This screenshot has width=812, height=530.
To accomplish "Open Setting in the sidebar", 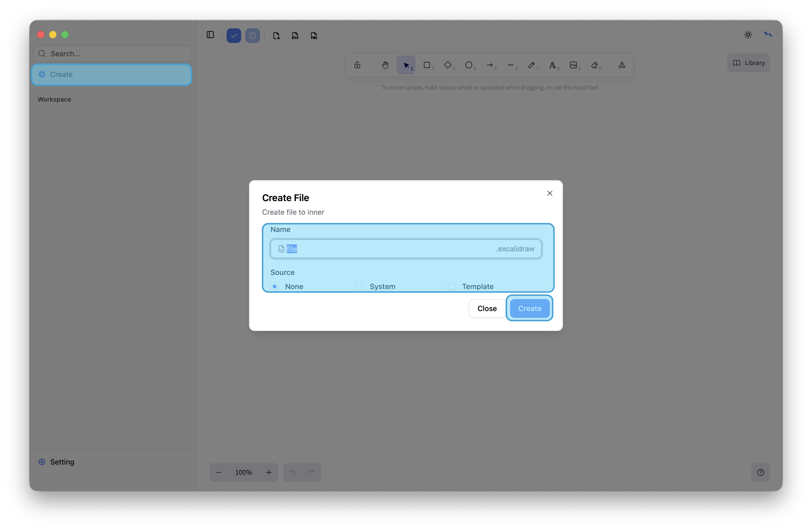I will (x=62, y=462).
